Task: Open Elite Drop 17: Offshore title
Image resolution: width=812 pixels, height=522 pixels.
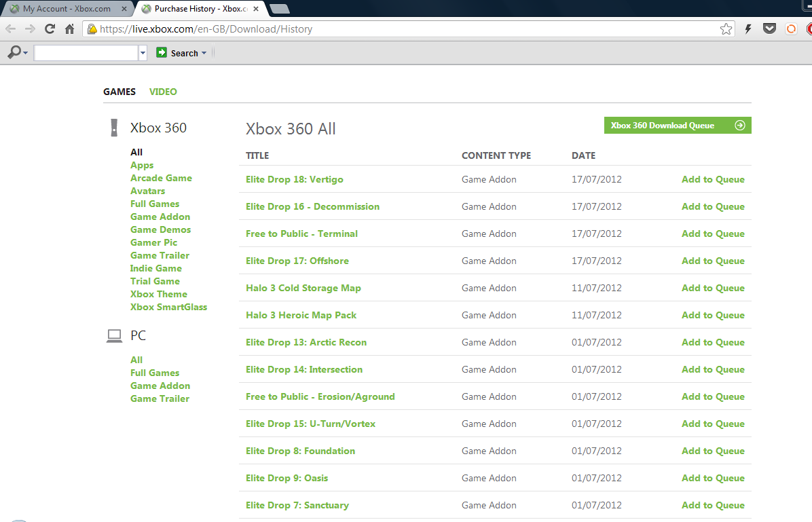Action: coord(297,261)
